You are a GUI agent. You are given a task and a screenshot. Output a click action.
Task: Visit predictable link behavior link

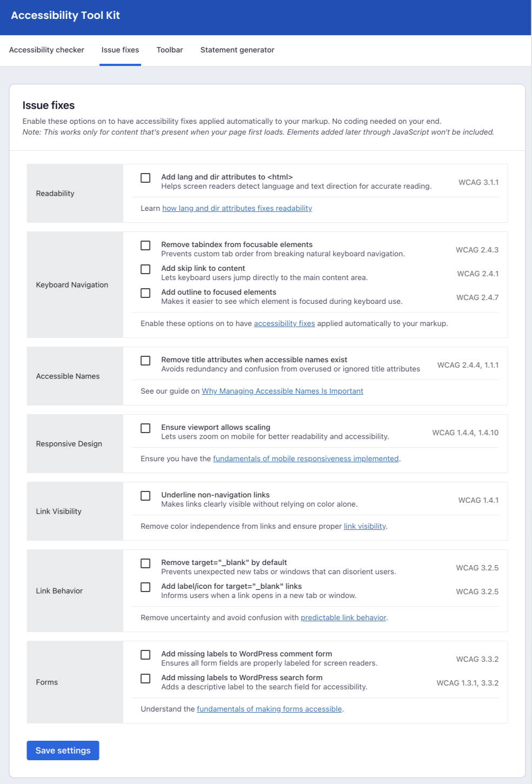click(343, 618)
